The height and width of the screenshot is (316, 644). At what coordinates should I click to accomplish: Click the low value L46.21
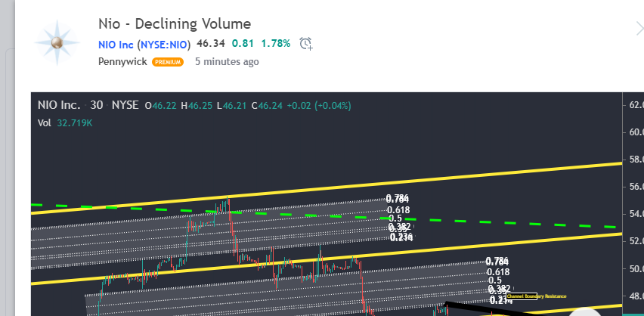pyautogui.click(x=231, y=106)
